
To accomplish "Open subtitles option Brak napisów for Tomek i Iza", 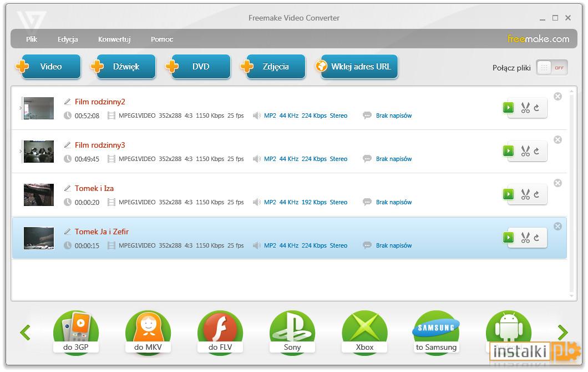I will (x=394, y=202).
